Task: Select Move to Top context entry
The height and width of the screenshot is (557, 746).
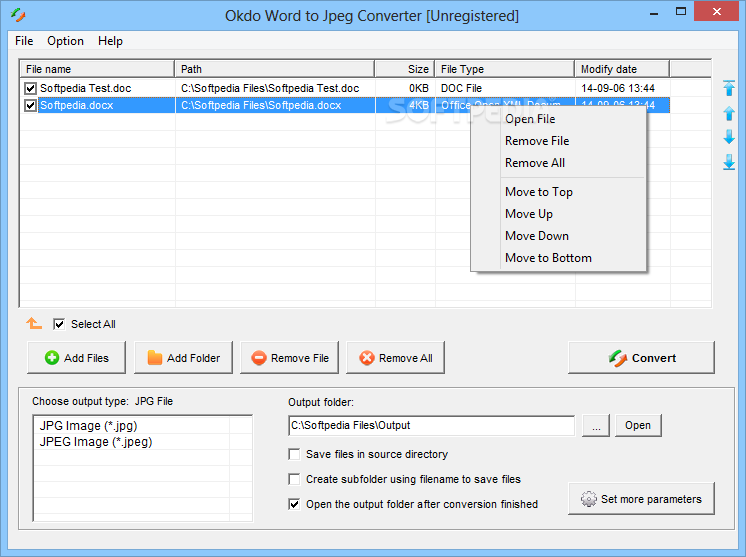Action: [559, 192]
